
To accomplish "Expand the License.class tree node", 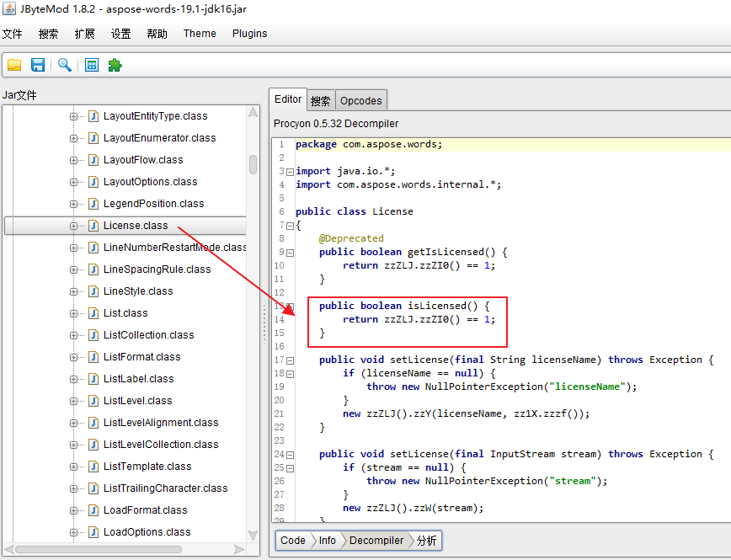I will (73, 226).
